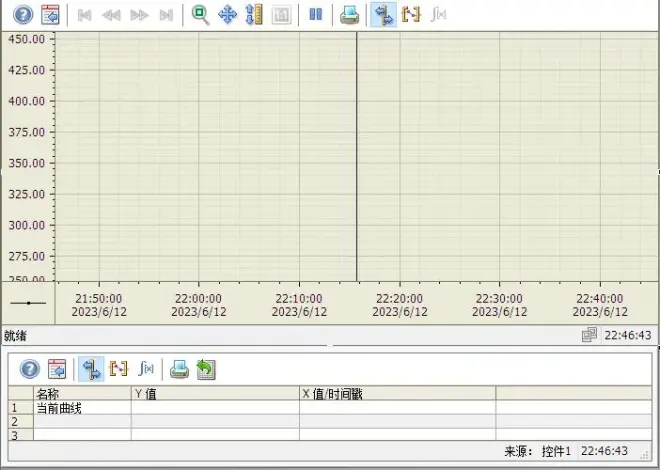The height and width of the screenshot is (470, 660).
Task: Print the ruler table from lower toolbar
Action: (x=179, y=369)
